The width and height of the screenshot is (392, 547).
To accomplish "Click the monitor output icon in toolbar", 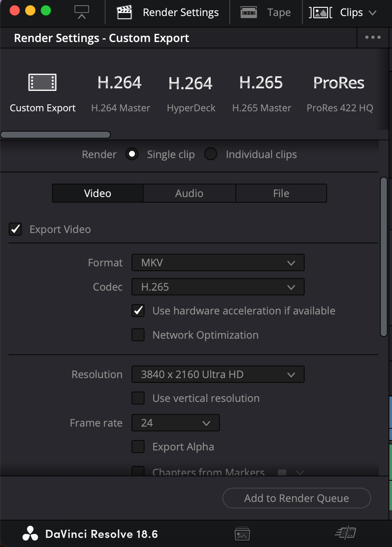I will 81,12.
